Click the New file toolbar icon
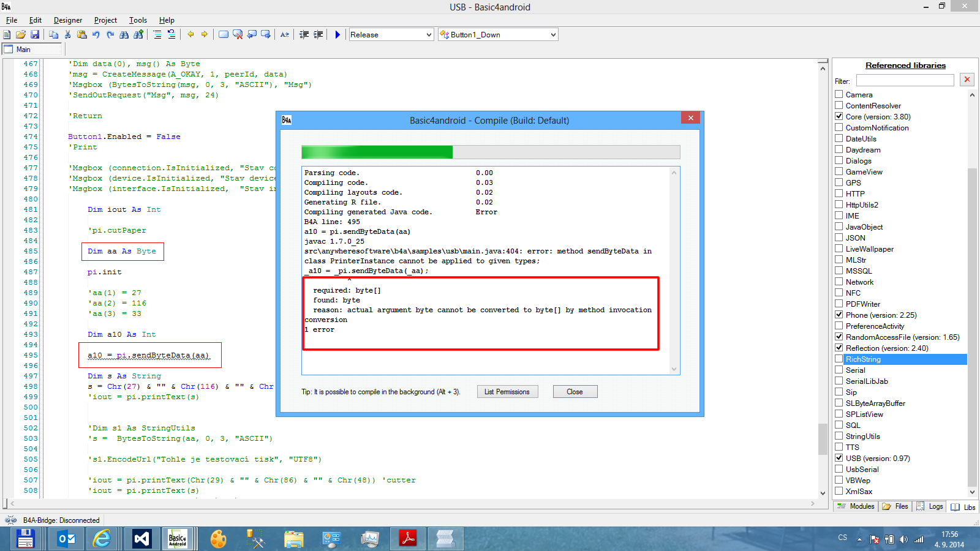Image resolution: width=980 pixels, height=551 pixels. coord(7,35)
